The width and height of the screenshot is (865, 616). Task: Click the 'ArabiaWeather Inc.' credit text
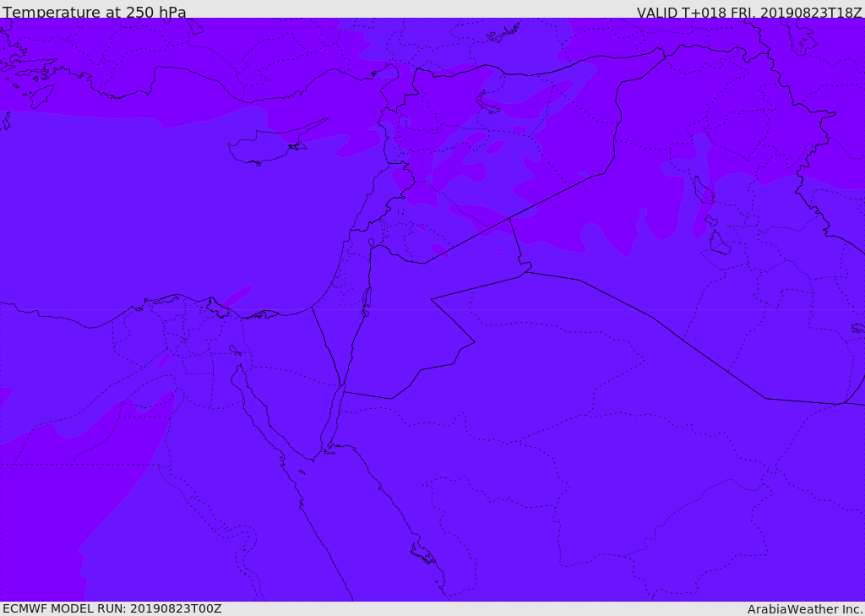[805, 609]
